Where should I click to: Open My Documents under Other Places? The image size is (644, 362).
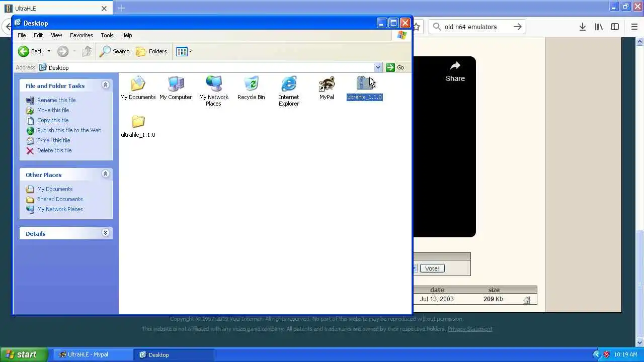[54, 189]
